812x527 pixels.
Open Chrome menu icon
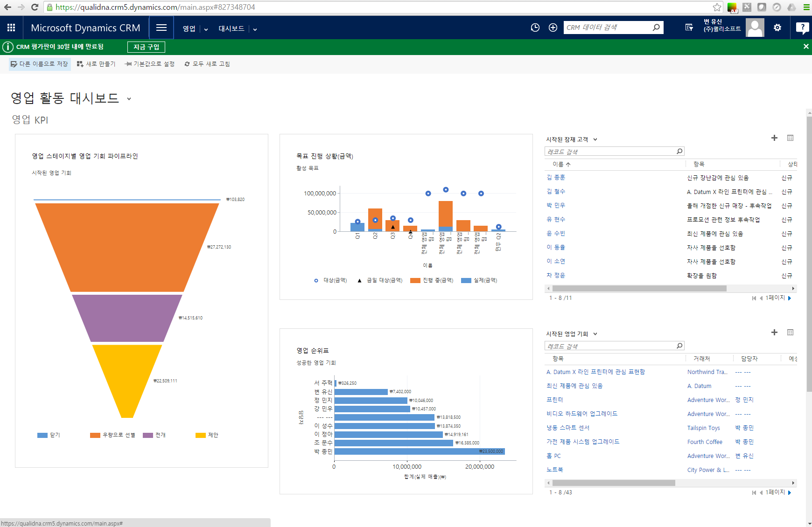pos(806,7)
